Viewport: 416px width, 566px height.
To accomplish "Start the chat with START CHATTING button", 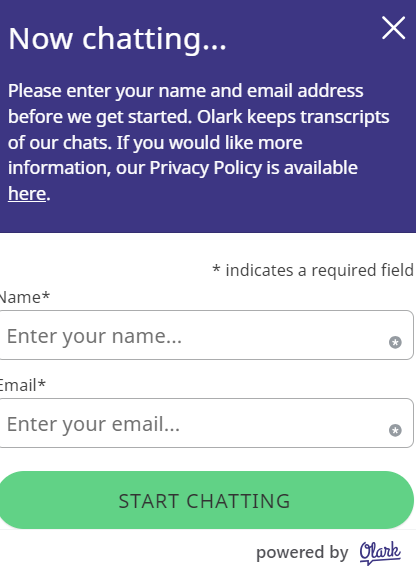I will coord(206,500).
